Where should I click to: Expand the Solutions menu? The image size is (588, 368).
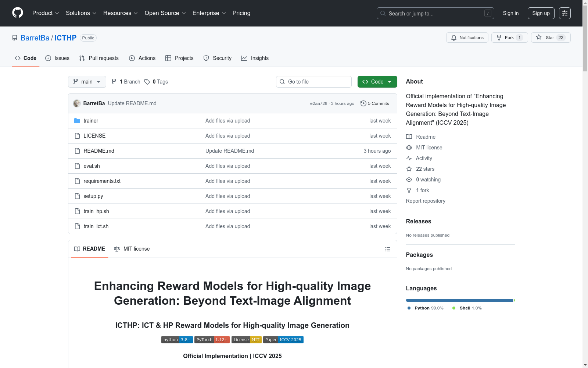[81, 13]
